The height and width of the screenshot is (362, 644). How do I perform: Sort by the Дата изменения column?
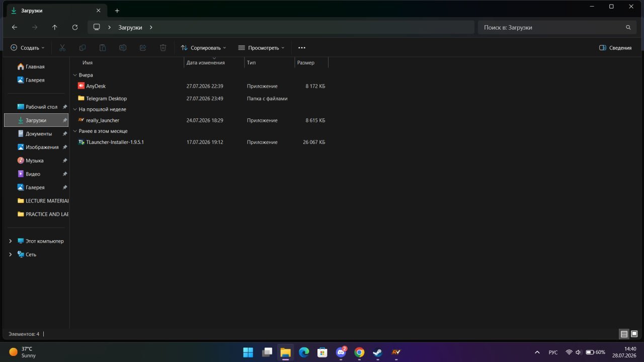pyautogui.click(x=205, y=63)
